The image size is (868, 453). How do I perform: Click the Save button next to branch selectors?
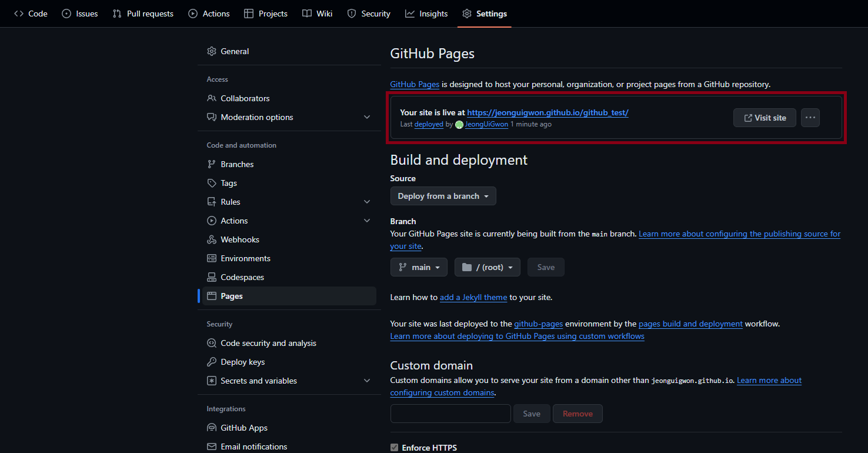[546, 267]
